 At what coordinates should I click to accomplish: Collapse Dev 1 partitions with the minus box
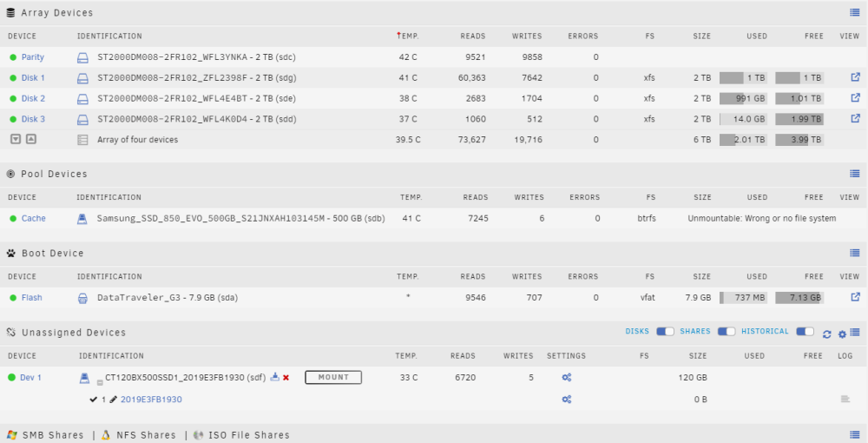[x=100, y=382]
